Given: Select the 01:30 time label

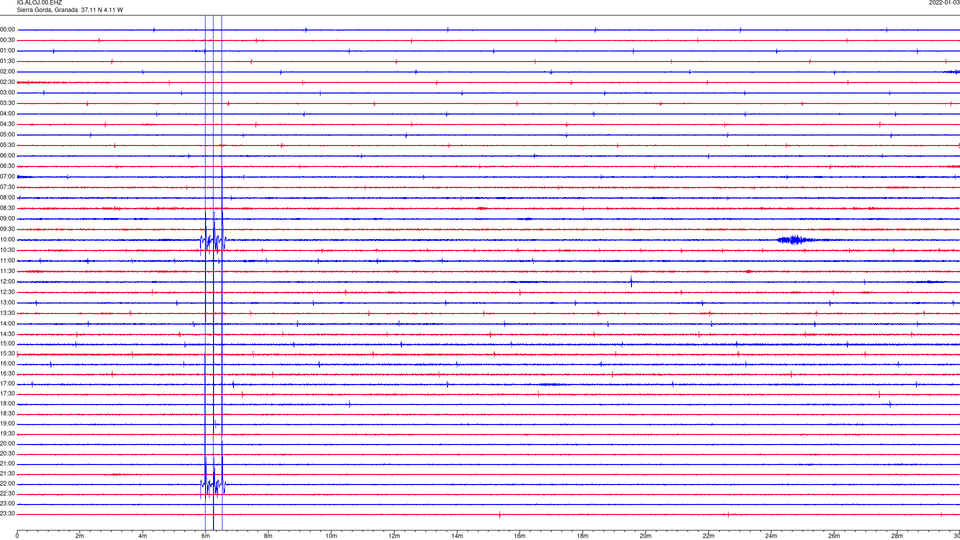Looking at the screenshot, I should (8, 61).
